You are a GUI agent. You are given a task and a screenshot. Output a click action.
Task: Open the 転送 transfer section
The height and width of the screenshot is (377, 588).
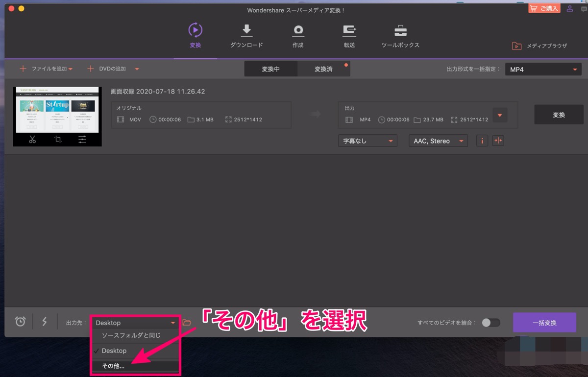point(349,30)
